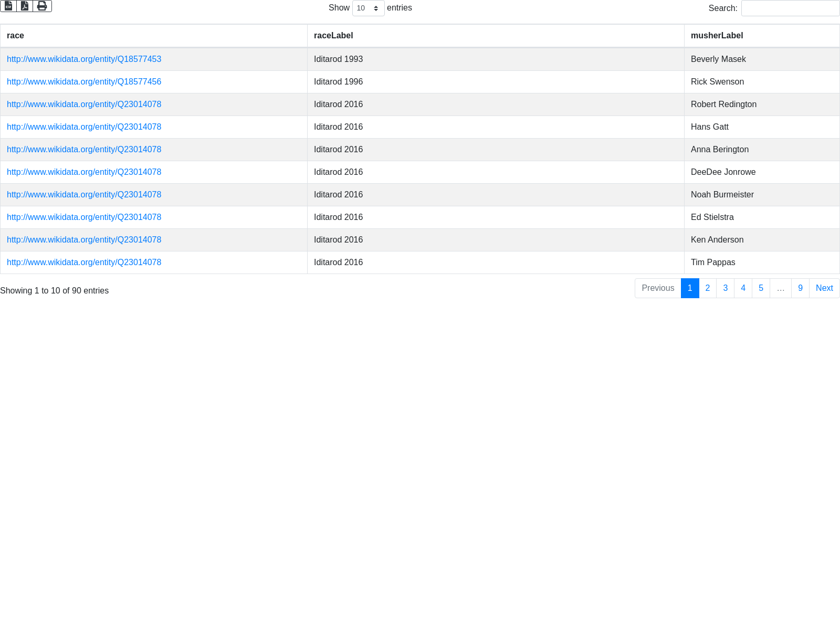This screenshot has width=840, height=630.
Task: Open Q23014078 link in Robert Redington row
Action: (x=84, y=104)
